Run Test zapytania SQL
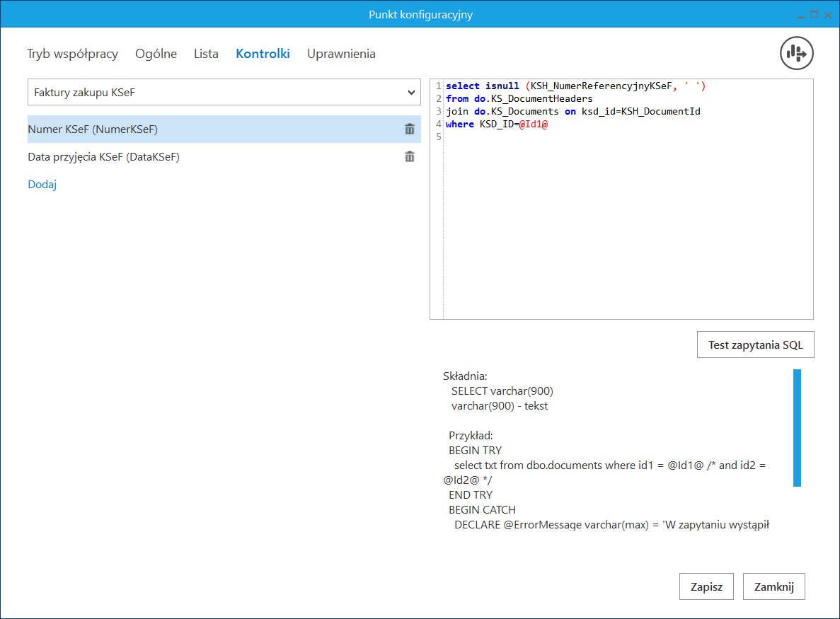This screenshot has width=840, height=619. (755, 345)
